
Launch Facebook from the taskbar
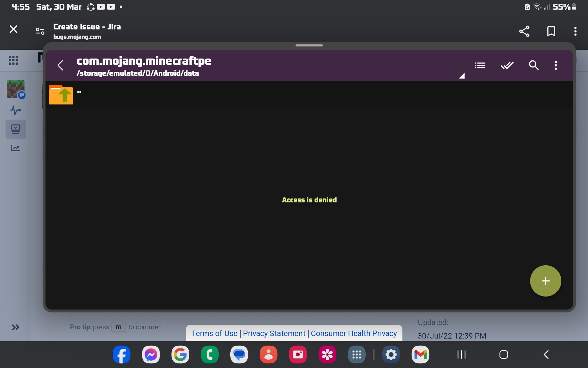(121, 355)
